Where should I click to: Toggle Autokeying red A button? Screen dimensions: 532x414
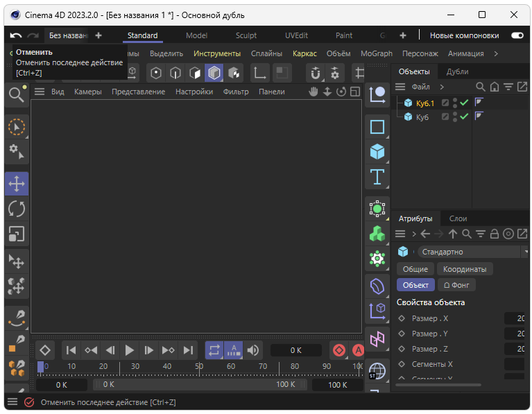(359, 350)
